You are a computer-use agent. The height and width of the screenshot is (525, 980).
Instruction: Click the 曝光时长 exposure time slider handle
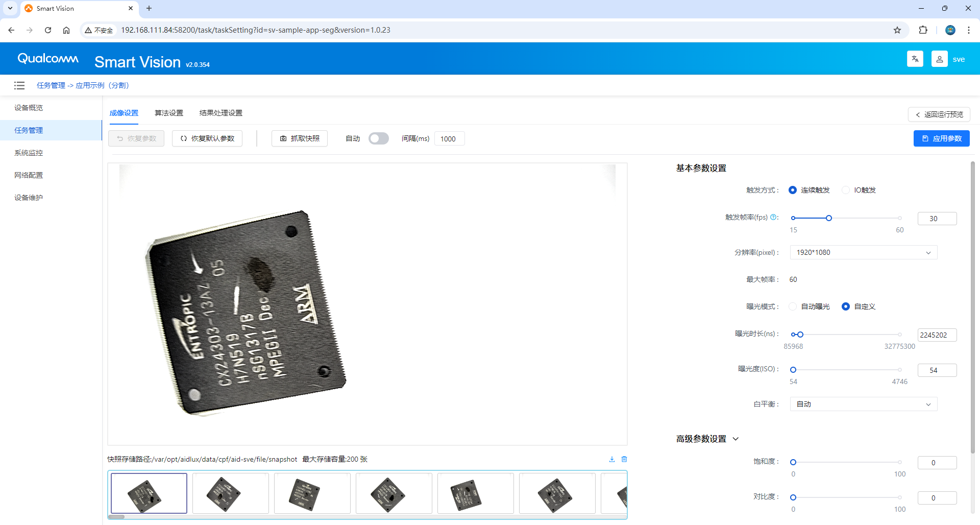click(x=800, y=335)
